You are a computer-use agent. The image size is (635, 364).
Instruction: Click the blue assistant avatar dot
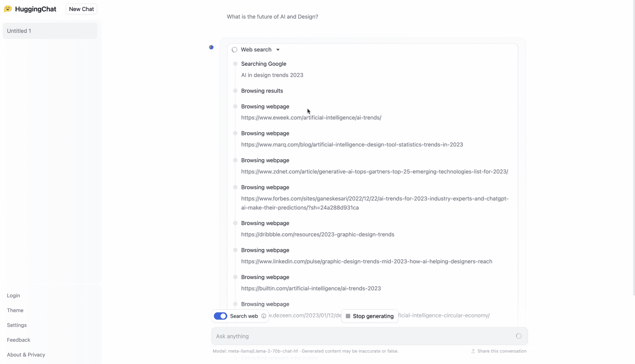tap(211, 47)
